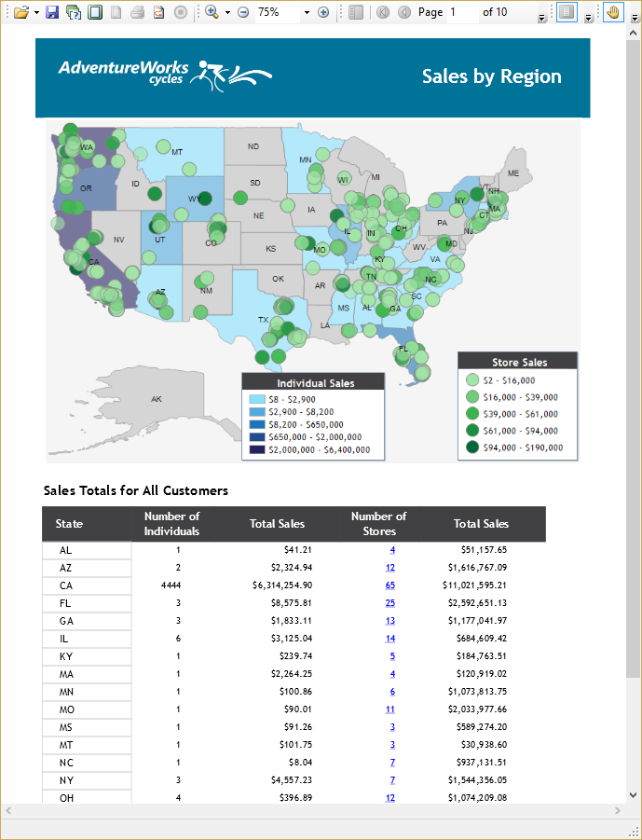Open the MN stores link 6
This screenshot has height=840, width=642.
[x=392, y=692]
